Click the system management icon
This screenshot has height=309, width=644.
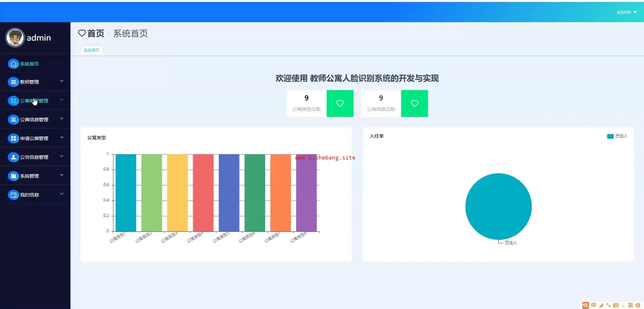13,176
